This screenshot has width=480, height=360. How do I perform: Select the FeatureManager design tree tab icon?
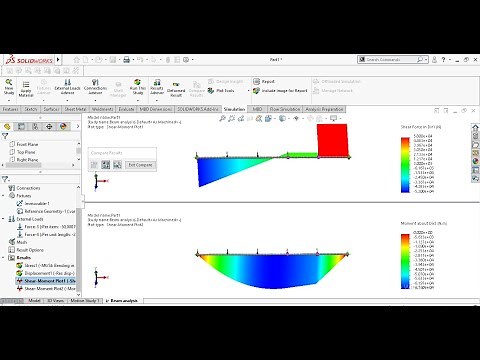coord(7,127)
